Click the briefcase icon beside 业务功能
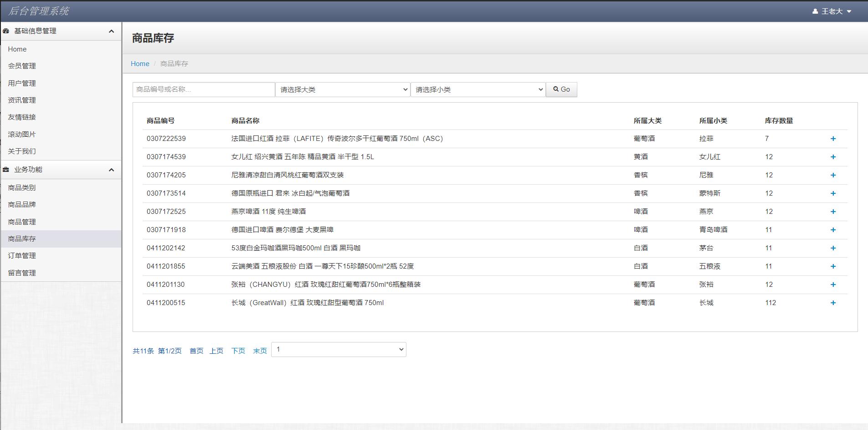This screenshot has height=430, width=868. click(x=5, y=169)
